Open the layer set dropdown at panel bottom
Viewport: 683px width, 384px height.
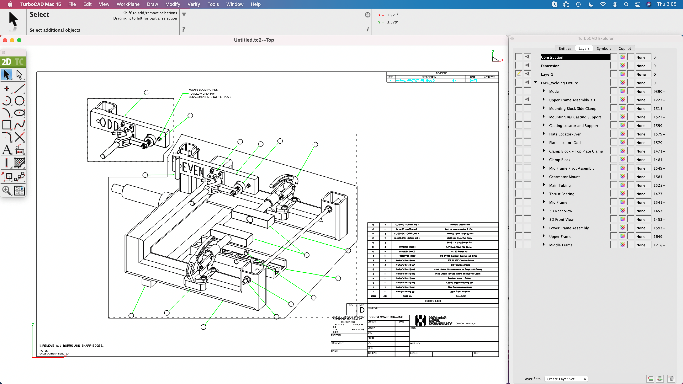(x=566, y=378)
